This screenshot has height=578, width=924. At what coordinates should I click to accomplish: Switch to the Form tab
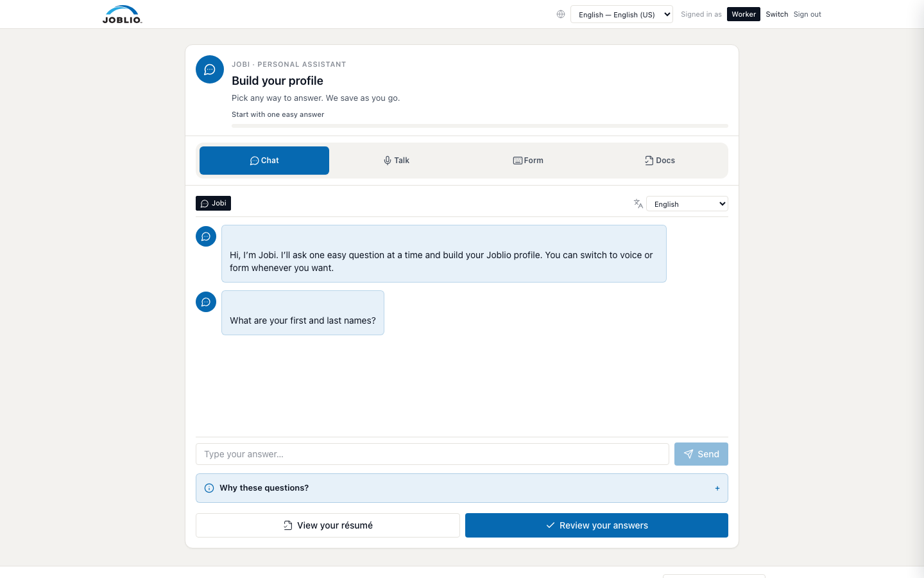(528, 161)
